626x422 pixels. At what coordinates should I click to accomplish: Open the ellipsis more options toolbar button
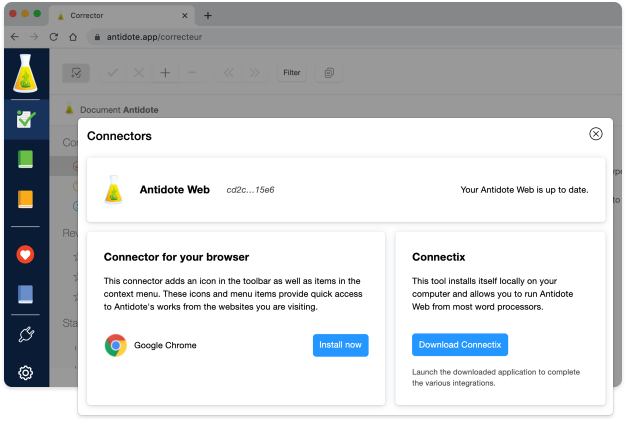[x=192, y=73]
